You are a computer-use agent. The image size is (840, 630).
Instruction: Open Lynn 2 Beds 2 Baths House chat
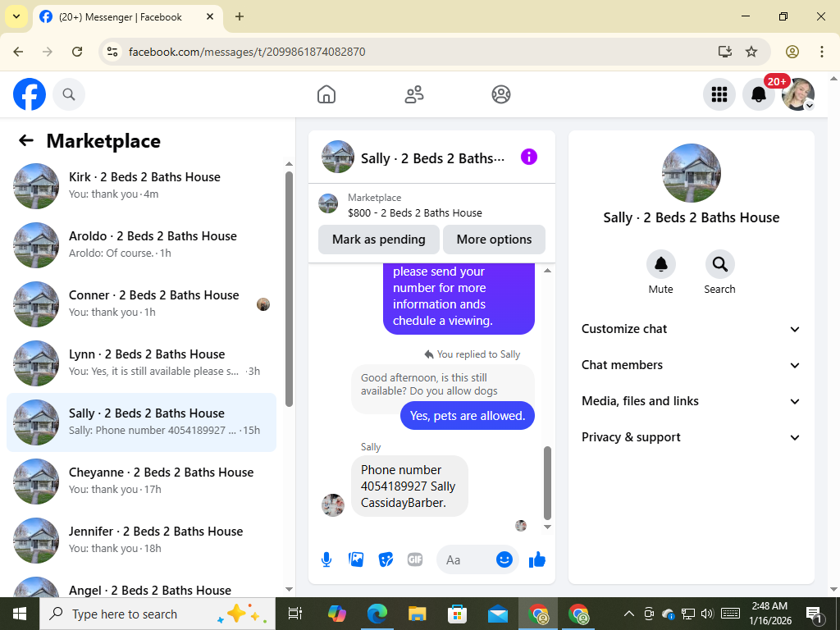pyautogui.click(x=141, y=363)
